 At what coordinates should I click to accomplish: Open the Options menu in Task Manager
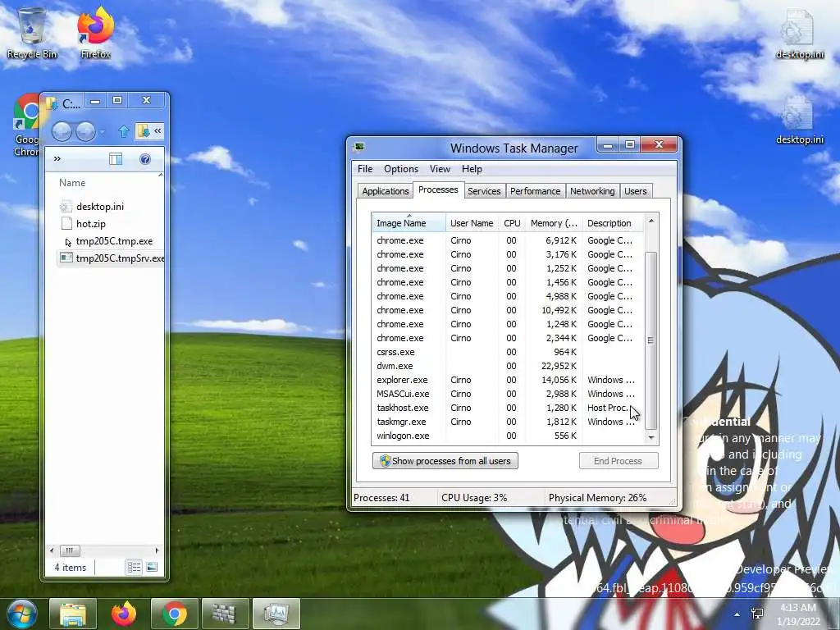pyautogui.click(x=400, y=169)
